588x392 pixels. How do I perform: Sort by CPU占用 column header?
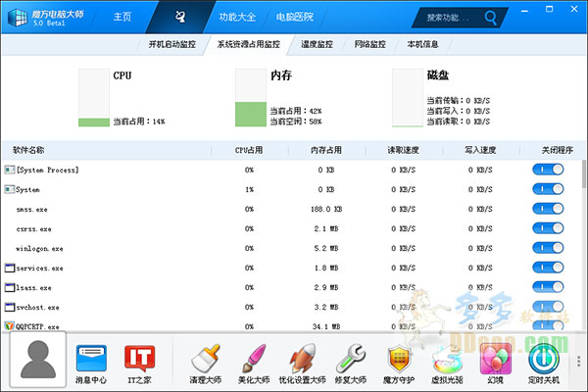[249, 150]
